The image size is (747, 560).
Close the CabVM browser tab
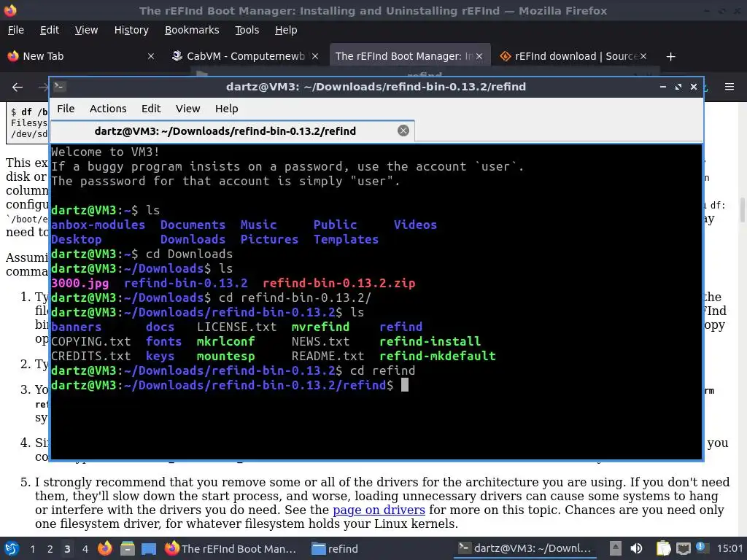[315, 56]
